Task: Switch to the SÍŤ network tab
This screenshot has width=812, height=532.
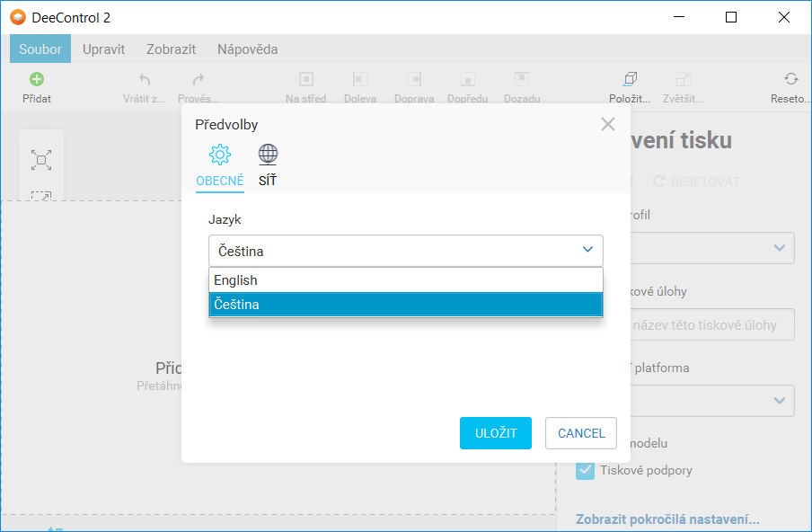Action: coord(268,166)
